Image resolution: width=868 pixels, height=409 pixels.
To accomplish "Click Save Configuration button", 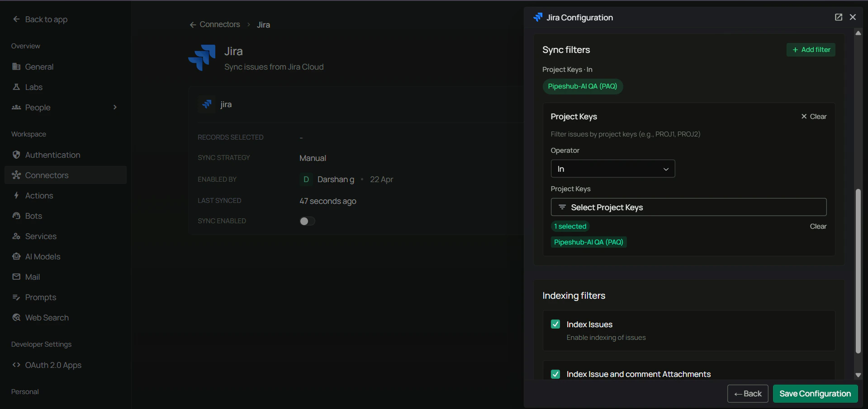I will (x=815, y=394).
